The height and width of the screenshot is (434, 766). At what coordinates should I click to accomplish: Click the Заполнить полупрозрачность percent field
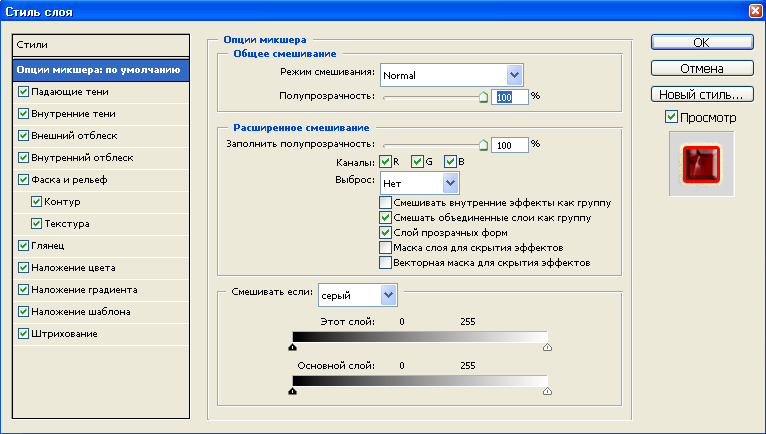(x=510, y=145)
